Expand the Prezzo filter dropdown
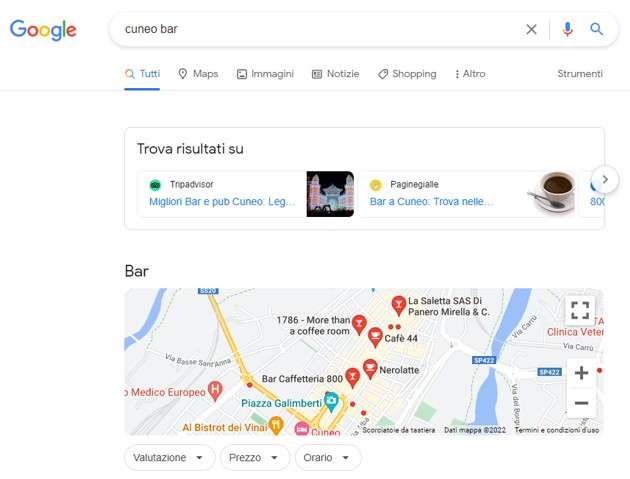Viewport: 630px width, 479px height. (x=254, y=457)
